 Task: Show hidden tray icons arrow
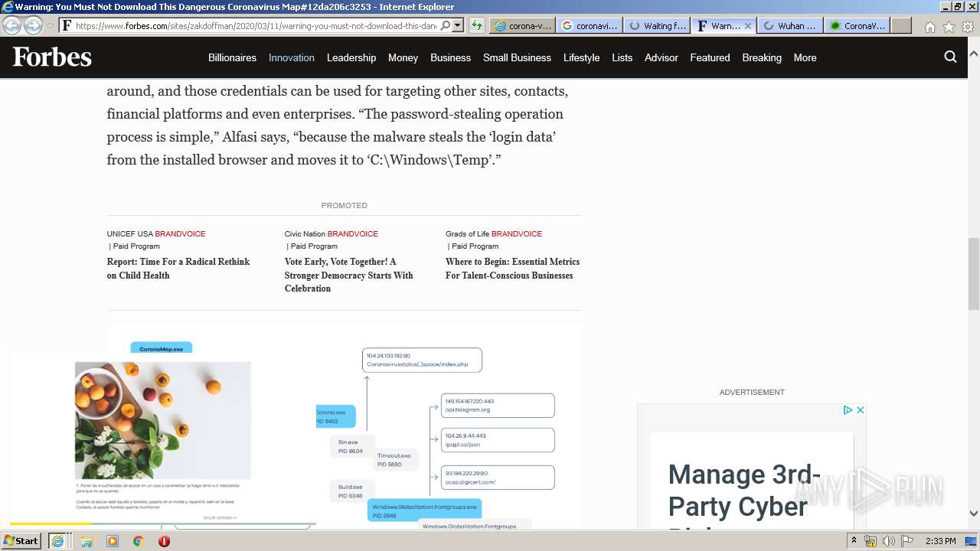(854, 541)
